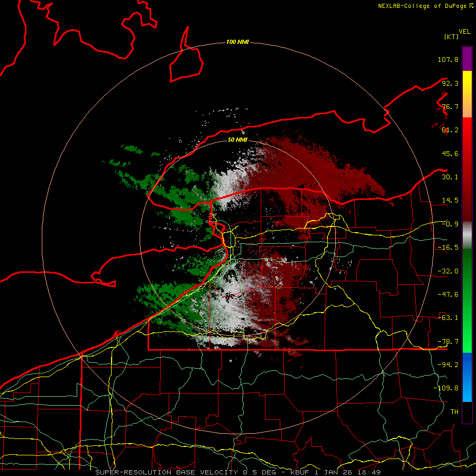The height and width of the screenshot is (476, 476).
Task: Click the 14.5 legend value
Action: click(450, 200)
